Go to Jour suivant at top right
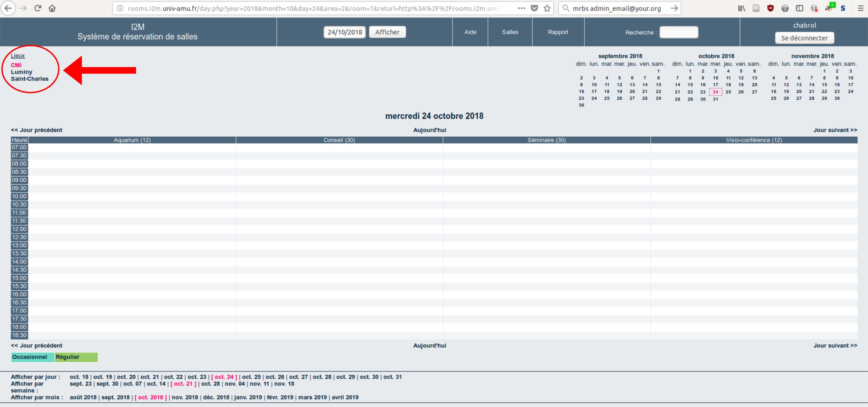Screen dimensions: 868x407 coord(835,130)
